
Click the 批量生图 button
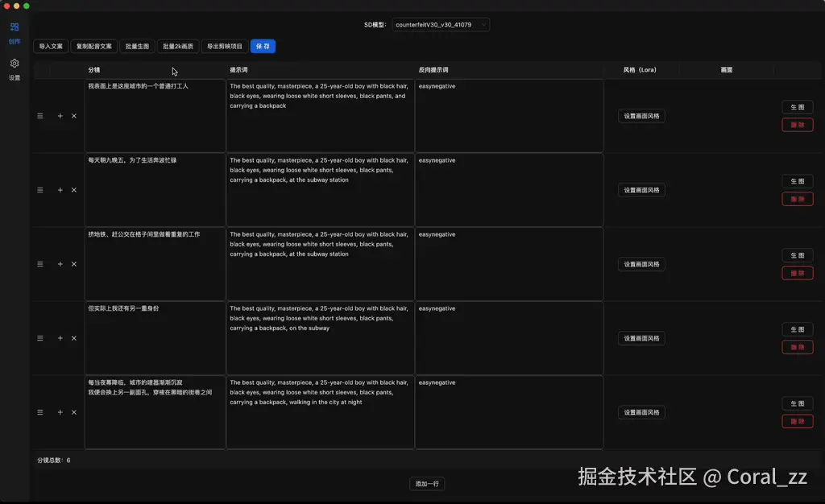point(137,46)
